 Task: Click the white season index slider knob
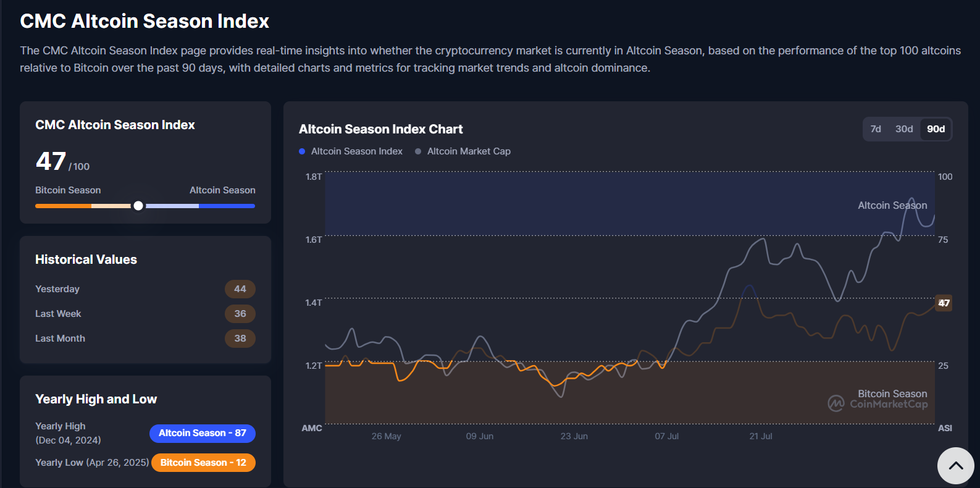point(138,206)
